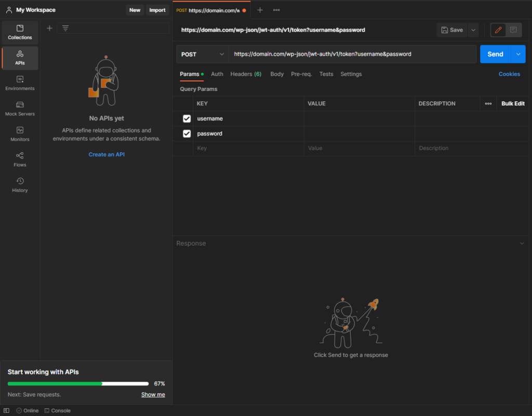Uncheck the password query parameter
Screen dimensions: 532x416
coord(187,133)
